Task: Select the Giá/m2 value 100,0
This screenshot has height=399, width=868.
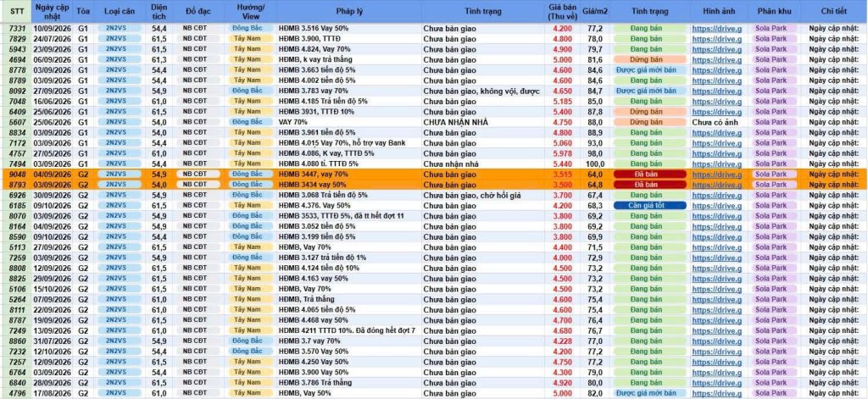Action: 595,163
